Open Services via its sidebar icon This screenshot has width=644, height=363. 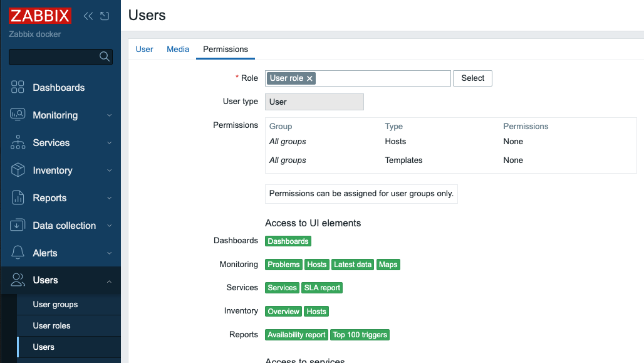[x=17, y=142]
